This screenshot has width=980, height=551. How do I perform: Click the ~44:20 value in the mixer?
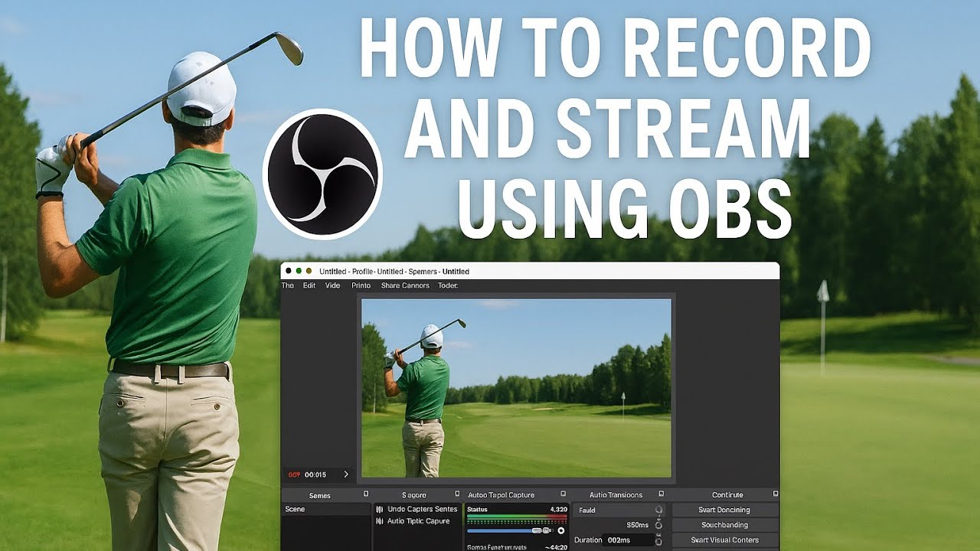555,547
